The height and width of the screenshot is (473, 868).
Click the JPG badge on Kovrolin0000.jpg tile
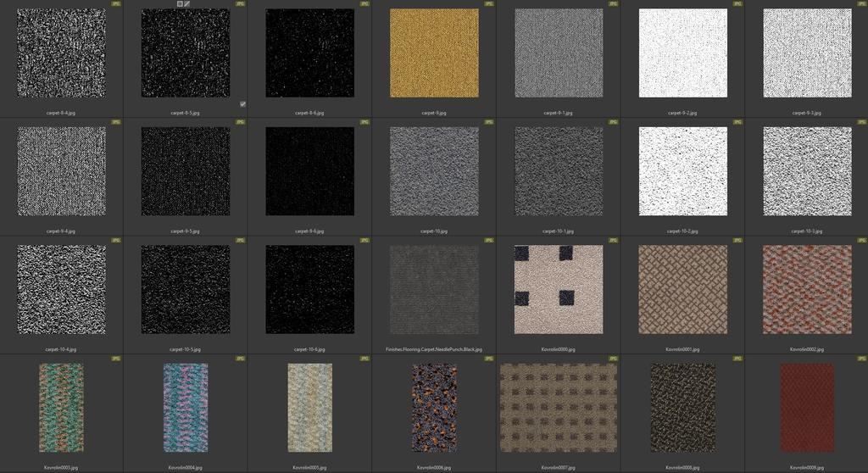(613, 241)
